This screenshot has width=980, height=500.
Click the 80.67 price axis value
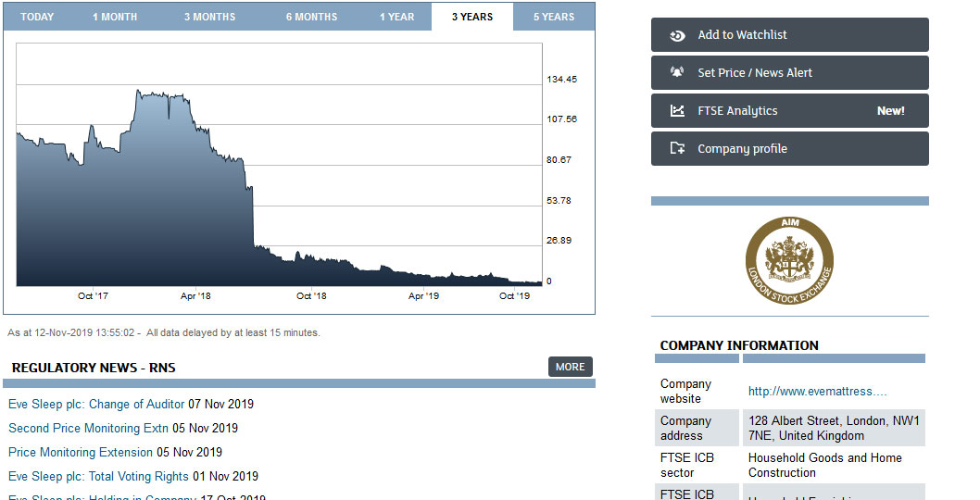[x=559, y=160]
